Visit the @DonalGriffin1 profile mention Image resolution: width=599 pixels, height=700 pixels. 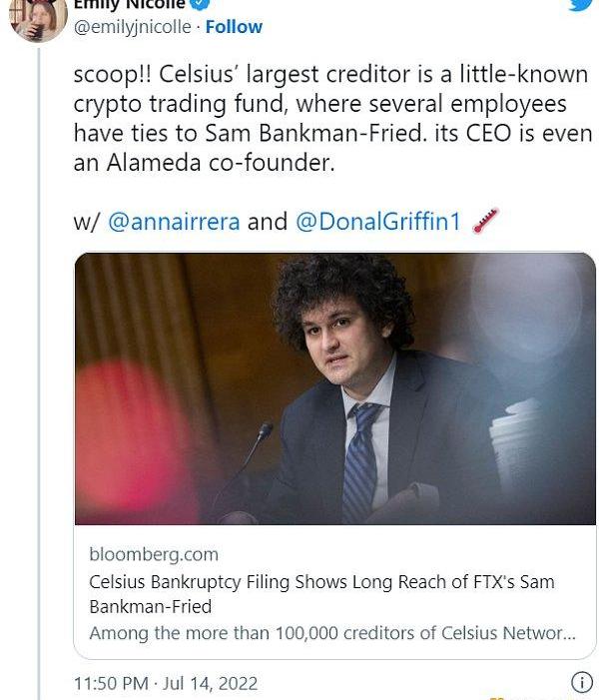point(378,221)
